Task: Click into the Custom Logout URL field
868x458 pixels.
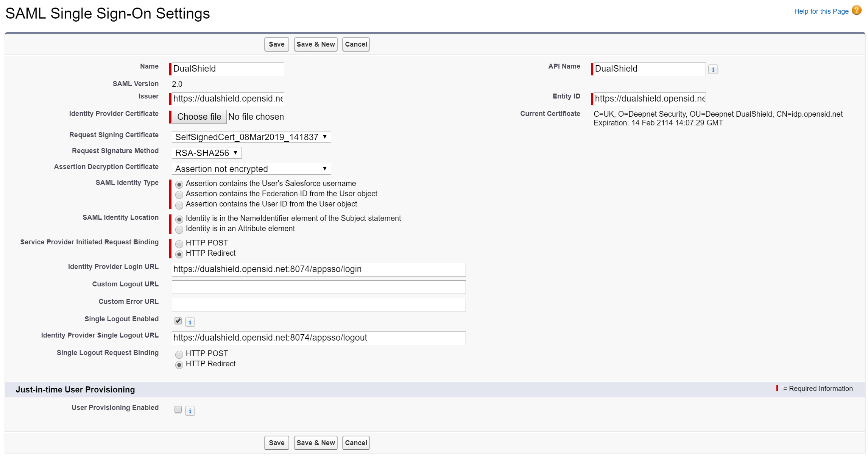Action: click(318, 287)
